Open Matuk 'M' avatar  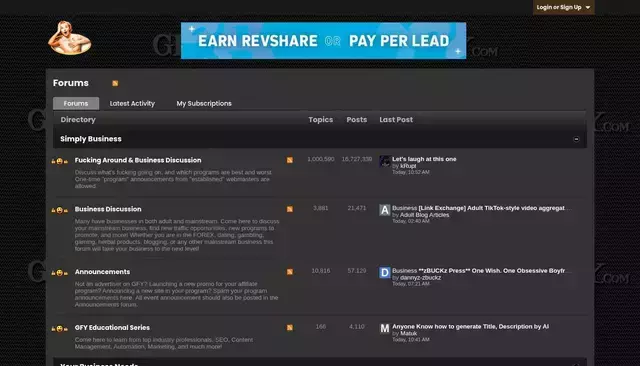(x=384, y=328)
